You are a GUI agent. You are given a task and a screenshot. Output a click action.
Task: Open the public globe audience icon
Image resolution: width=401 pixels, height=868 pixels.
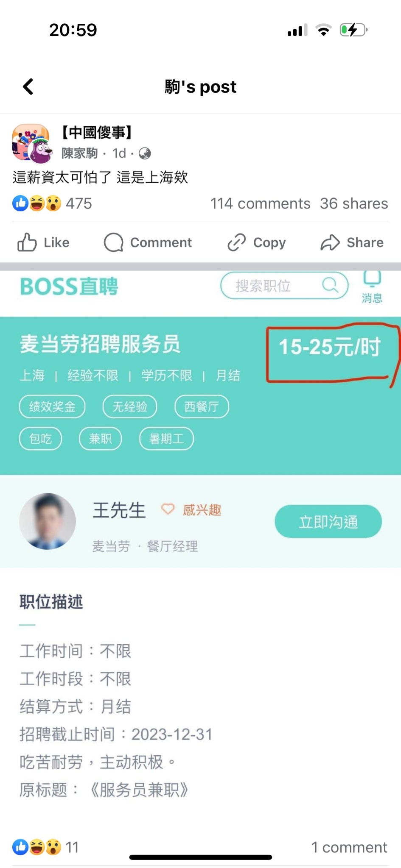click(145, 153)
